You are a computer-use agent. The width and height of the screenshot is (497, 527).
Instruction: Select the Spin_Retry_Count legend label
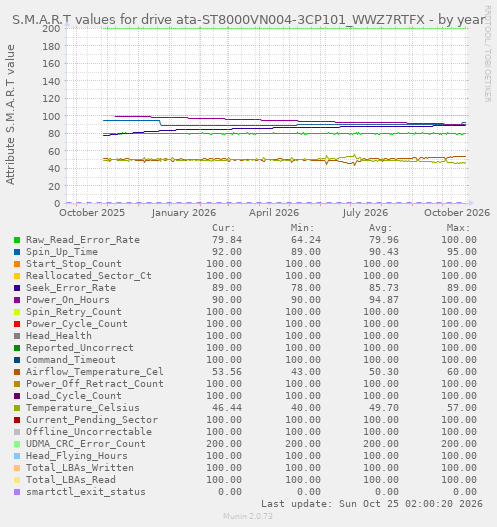74,312
